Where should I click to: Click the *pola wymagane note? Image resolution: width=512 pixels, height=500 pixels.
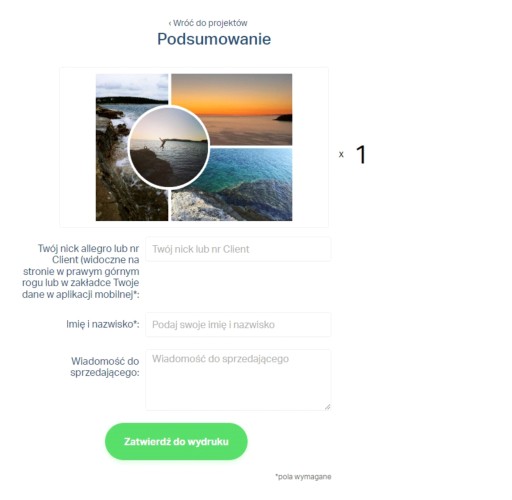303,477
